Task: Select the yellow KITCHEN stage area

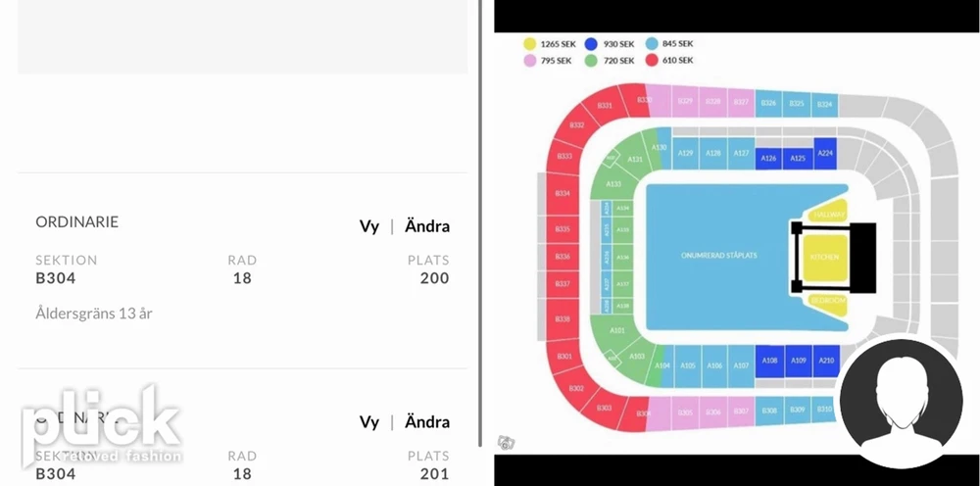Action: click(x=825, y=257)
